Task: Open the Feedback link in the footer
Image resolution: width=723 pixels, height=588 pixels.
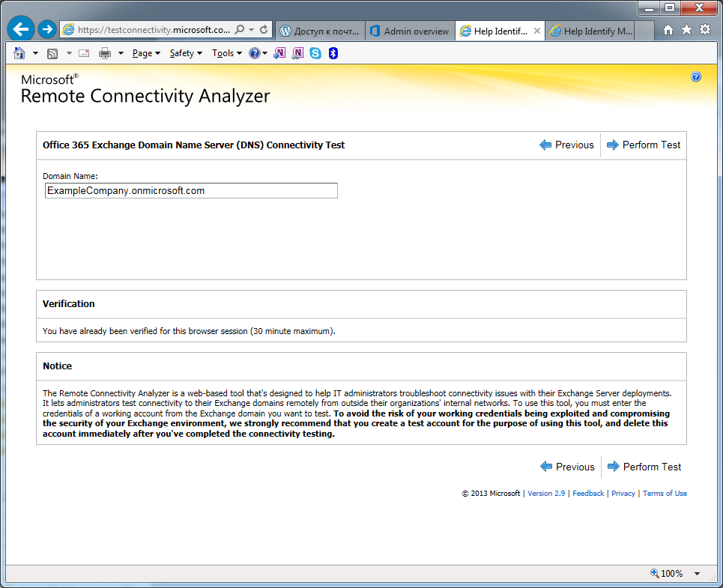Action: click(x=588, y=494)
